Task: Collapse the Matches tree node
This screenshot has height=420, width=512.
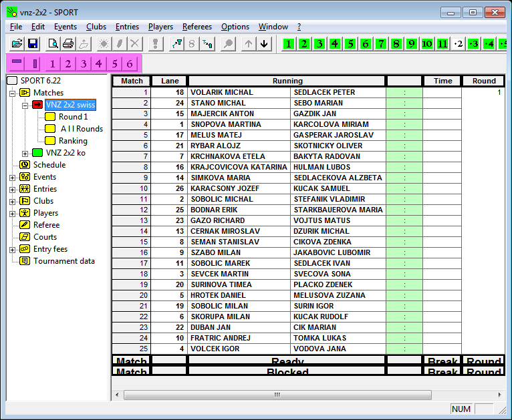Action: click(12, 93)
